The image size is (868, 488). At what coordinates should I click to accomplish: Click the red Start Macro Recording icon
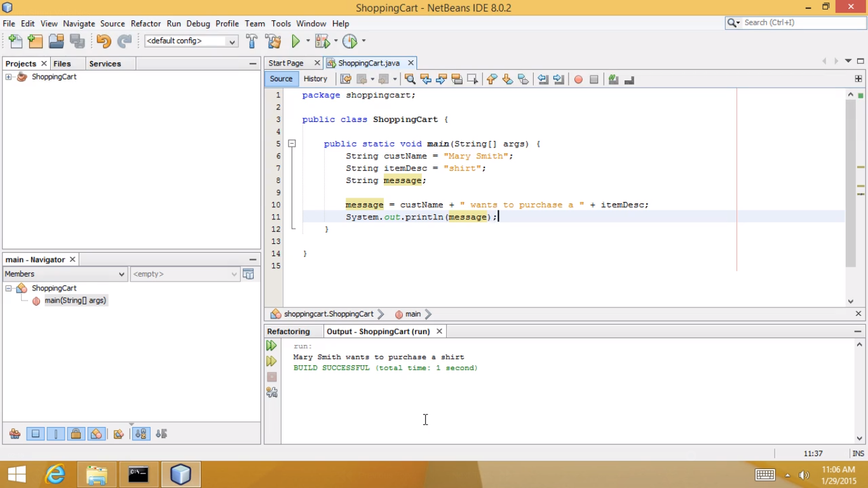(x=578, y=79)
